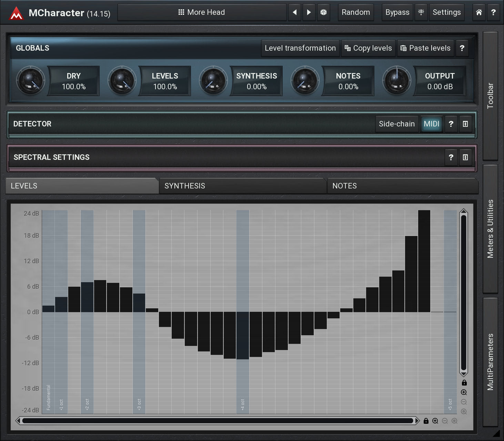
Task: Click the random dice preset icon
Action: click(x=323, y=12)
